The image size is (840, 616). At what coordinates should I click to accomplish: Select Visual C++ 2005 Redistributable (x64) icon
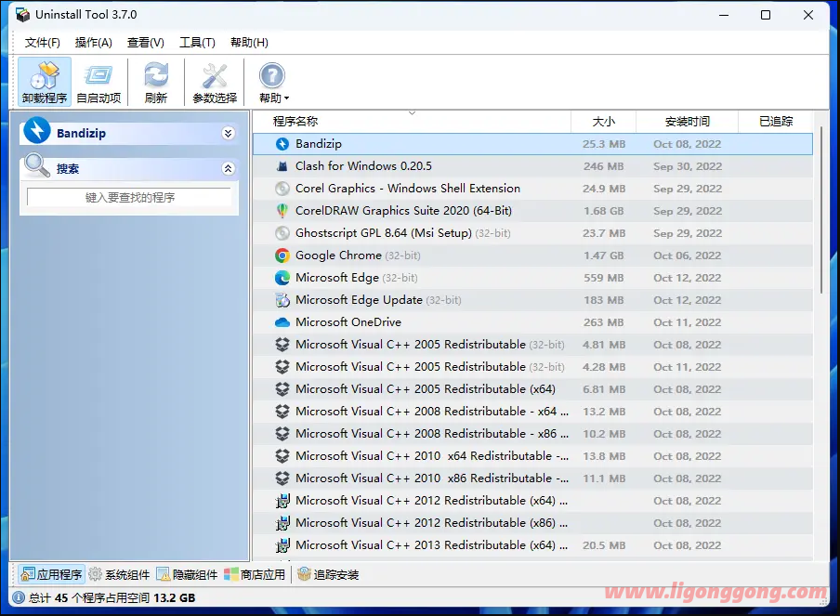282,389
